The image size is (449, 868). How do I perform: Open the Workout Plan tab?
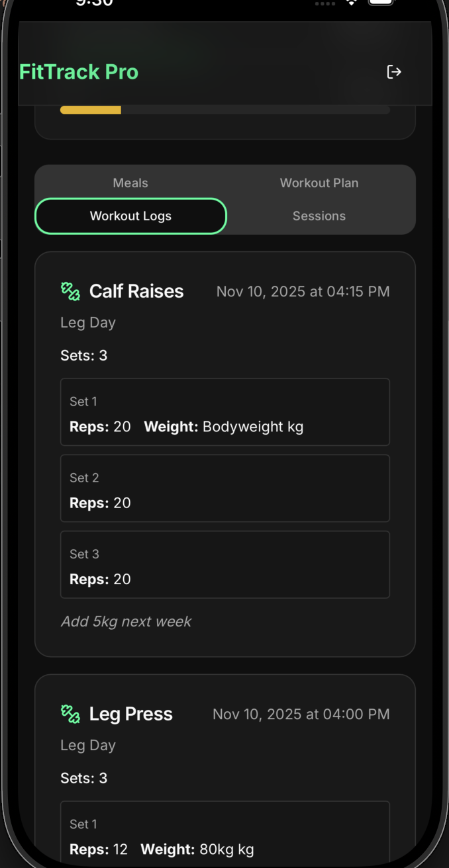coord(319,183)
